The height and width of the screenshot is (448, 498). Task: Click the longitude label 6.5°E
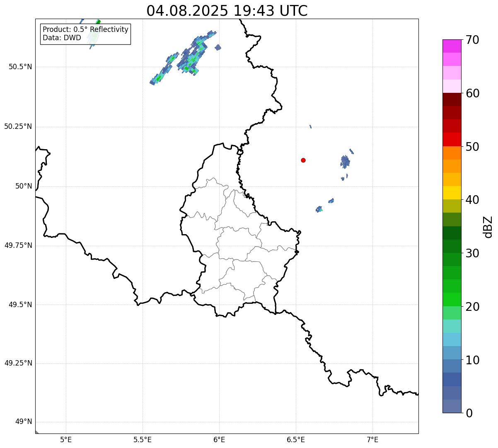click(x=296, y=440)
